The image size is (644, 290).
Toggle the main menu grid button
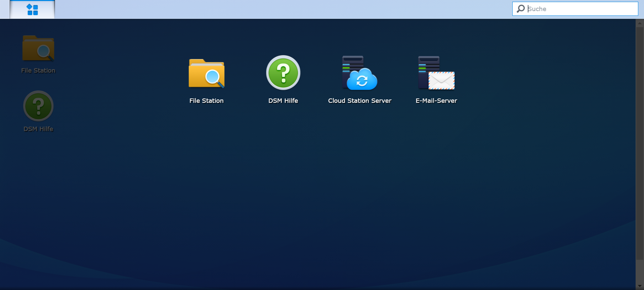click(32, 9)
